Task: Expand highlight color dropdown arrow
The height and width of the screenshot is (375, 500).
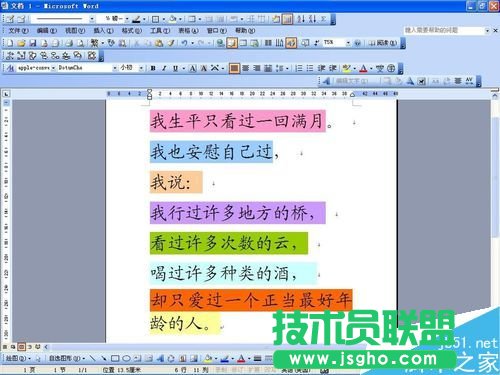Action: (x=354, y=69)
